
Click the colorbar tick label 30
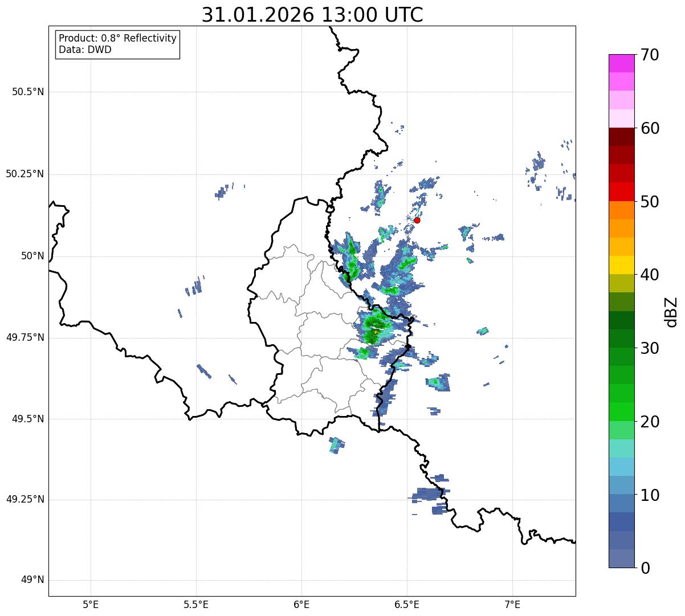click(650, 348)
